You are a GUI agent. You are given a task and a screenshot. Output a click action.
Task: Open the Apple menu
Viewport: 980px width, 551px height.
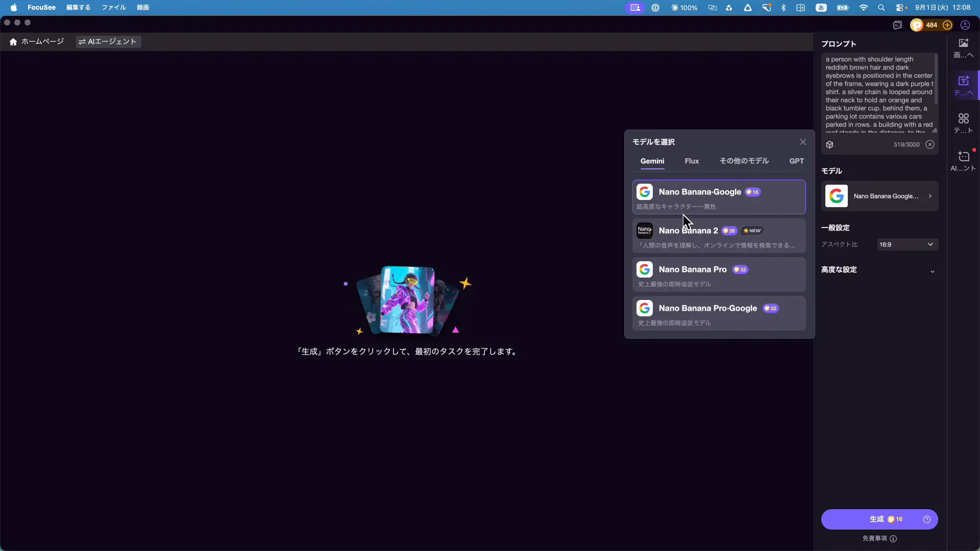coord(14,8)
